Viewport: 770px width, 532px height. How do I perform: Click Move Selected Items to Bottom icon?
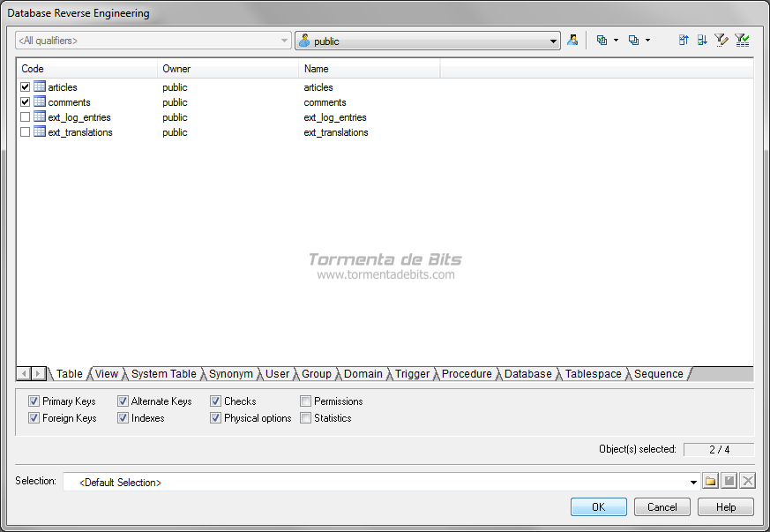(x=702, y=41)
